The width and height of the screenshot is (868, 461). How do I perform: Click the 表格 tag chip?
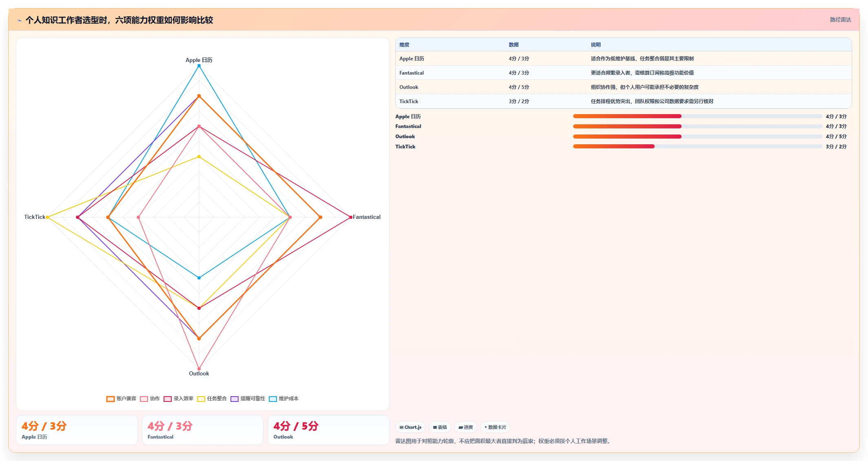click(440, 427)
